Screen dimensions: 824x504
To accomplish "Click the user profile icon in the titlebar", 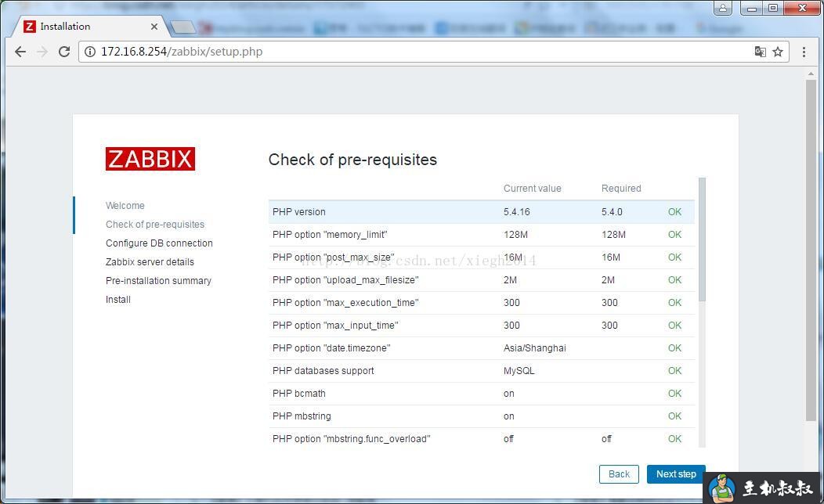I will click(721, 8).
